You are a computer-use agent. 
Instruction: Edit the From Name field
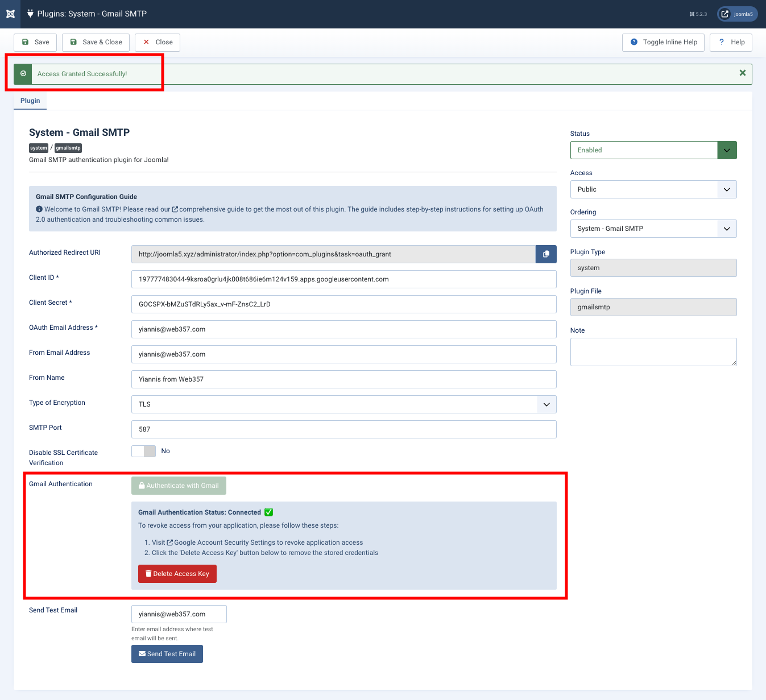pos(343,379)
